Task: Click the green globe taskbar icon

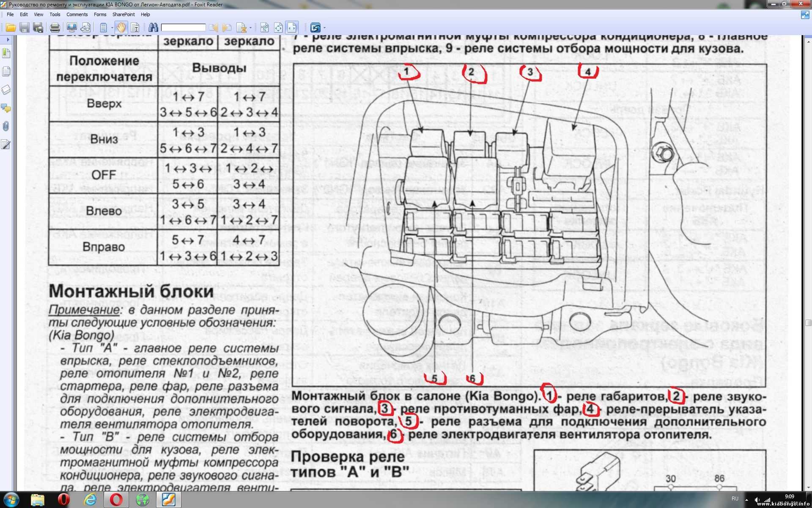Action: [143, 500]
